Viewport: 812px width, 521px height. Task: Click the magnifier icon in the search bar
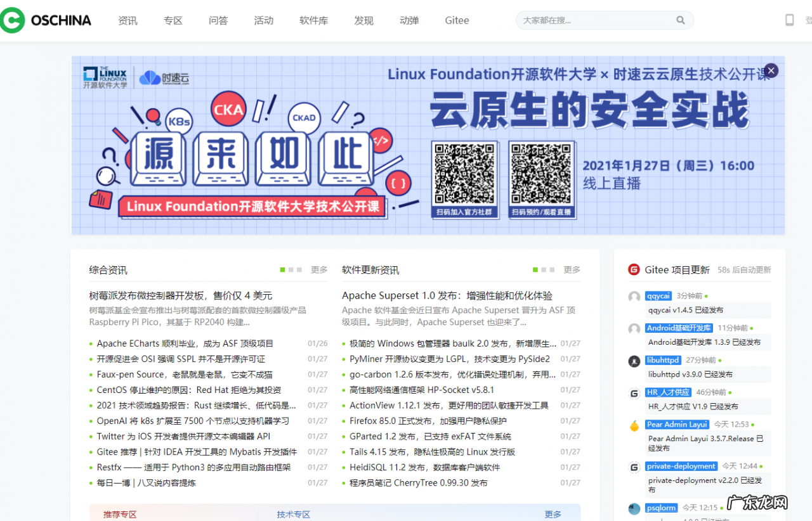[x=681, y=20]
